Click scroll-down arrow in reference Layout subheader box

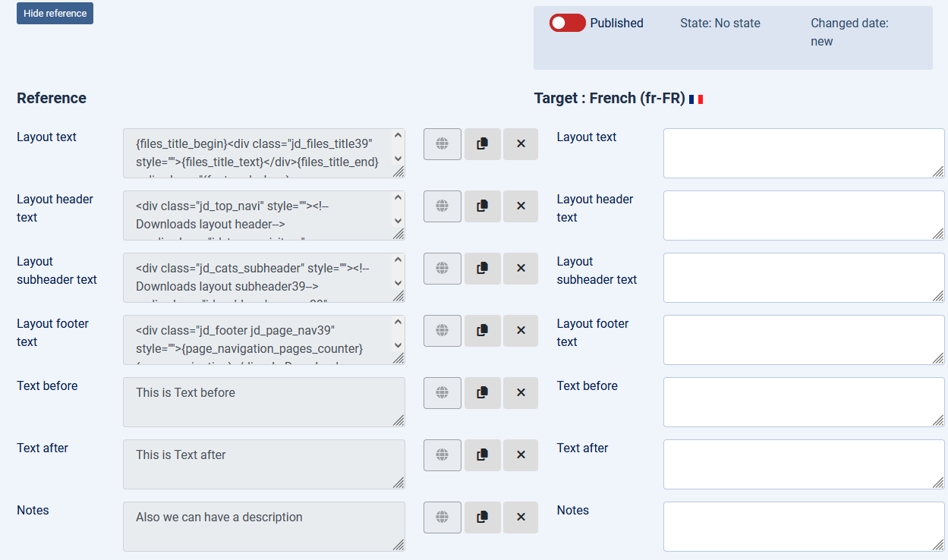pyautogui.click(x=398, y=283)
